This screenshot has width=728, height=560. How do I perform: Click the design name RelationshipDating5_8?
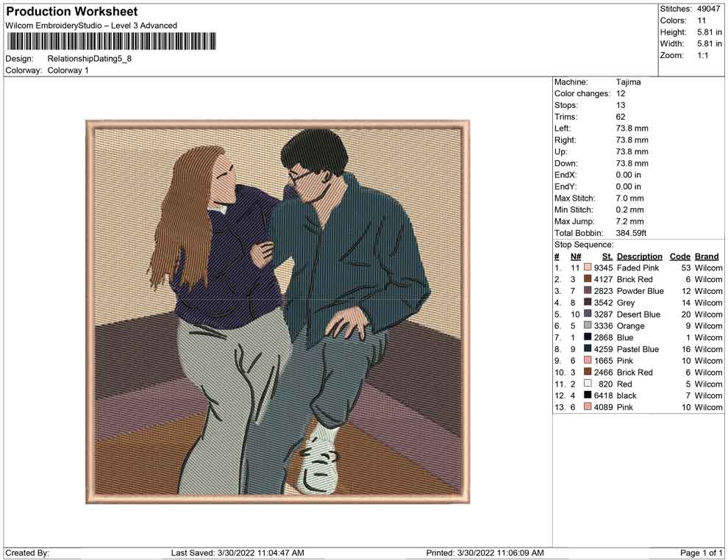[90, 59]
